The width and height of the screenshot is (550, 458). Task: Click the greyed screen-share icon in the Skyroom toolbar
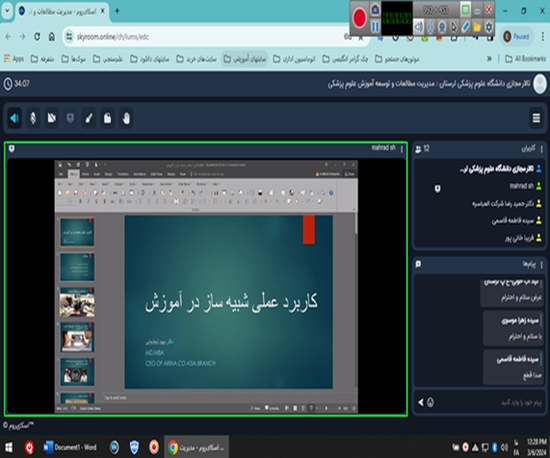[x=70, y=118]
